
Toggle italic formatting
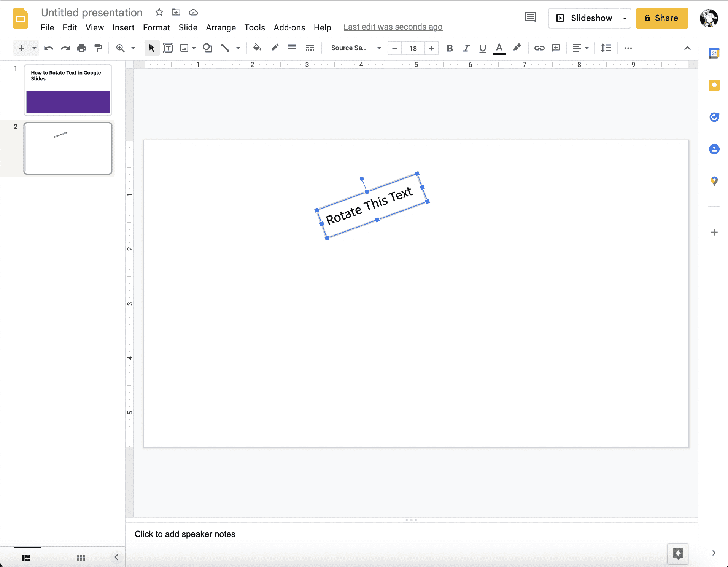466,48
